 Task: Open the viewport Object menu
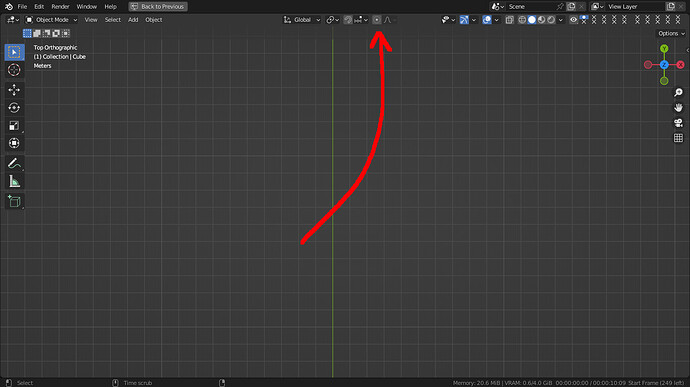point(154,20)
